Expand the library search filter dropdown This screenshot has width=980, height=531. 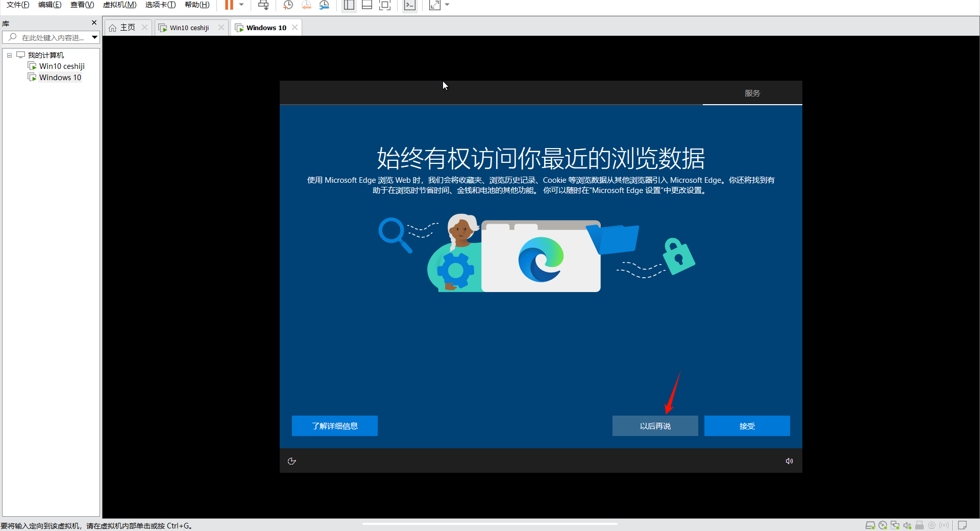tap(94, 37)
